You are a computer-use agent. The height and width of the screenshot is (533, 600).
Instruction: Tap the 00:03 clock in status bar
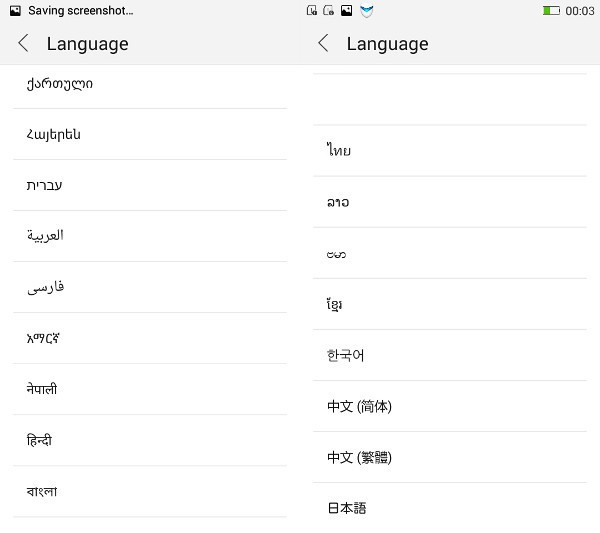580,10
